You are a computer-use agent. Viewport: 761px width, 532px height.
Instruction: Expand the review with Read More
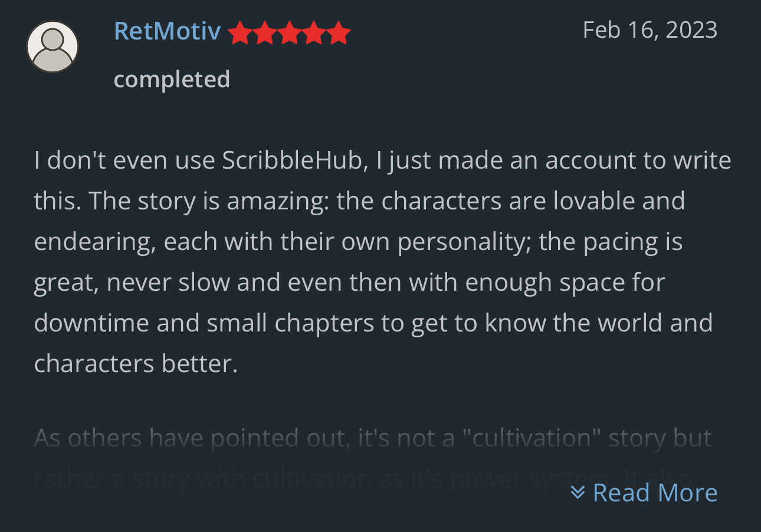(x=654, y=492)
